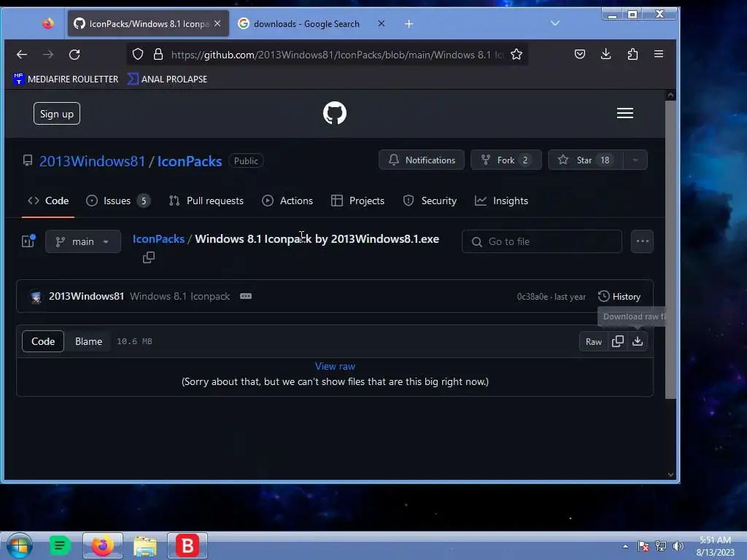Image resolution: width=747 pixels, height=560 pixels.
Task: Open the Insights tab
Action: (x=501, y=201)
